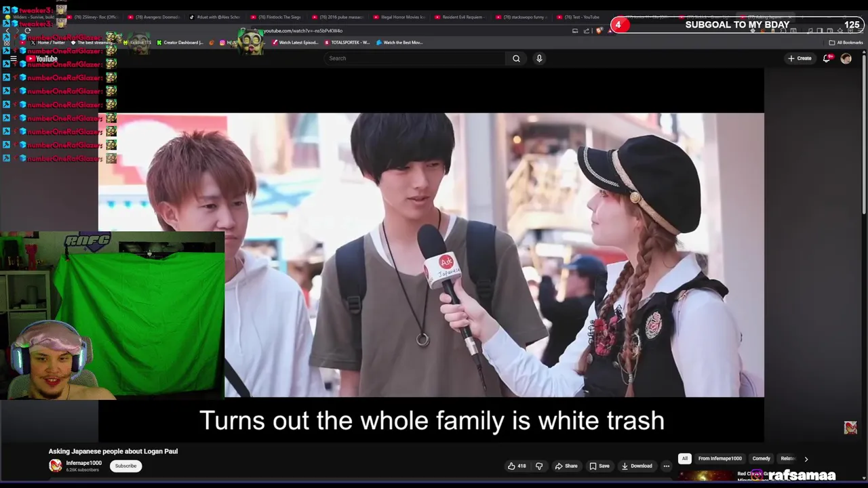Open TOTALSPORTEK bookmark

coord(347,42)
